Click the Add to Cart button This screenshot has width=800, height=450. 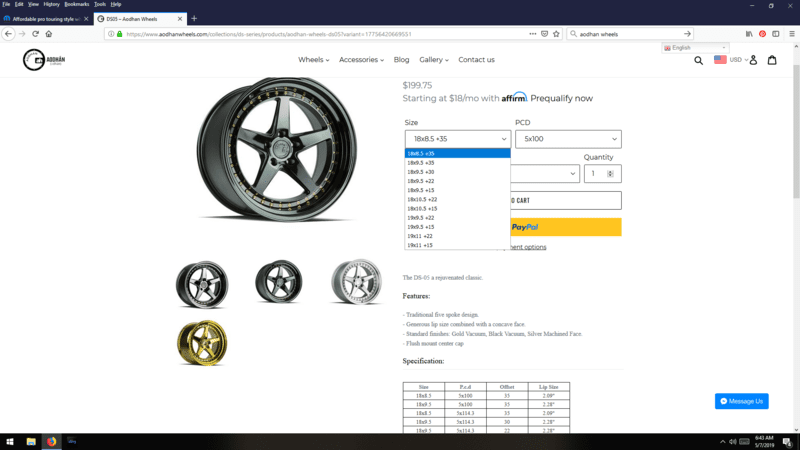click(x=566, y=201)
